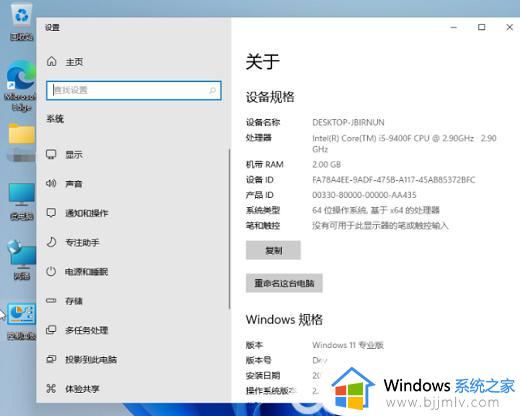
Task: Open the 显示 settings page
Action: (133, 154)
